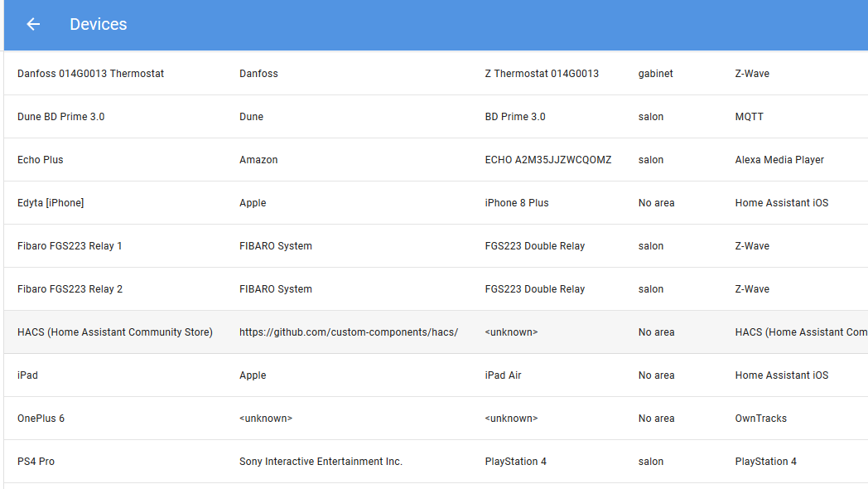Screen dimensions: 868x489
Task: Click the back arrow in the header
Action: (x=32, y=24)
